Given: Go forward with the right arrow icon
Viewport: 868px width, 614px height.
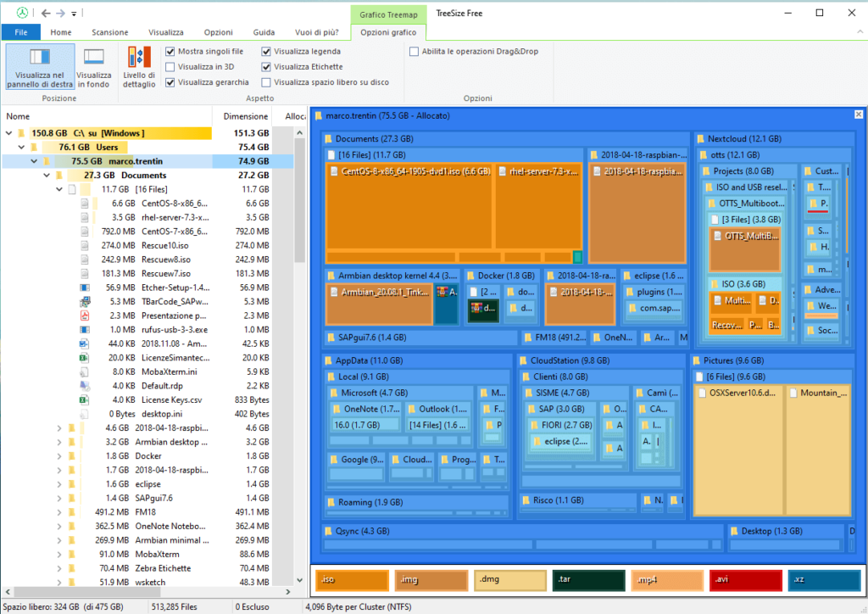Looking at the screenshot, I should coord(61,13).
